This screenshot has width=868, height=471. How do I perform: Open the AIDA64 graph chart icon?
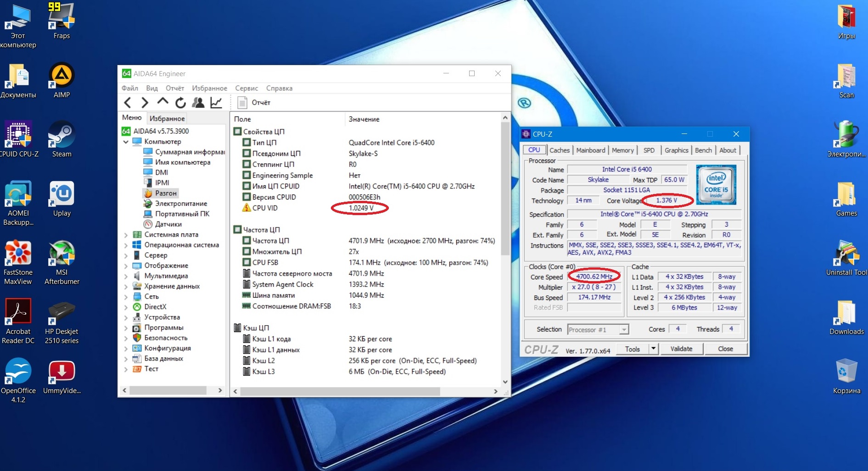coord(216,103)
